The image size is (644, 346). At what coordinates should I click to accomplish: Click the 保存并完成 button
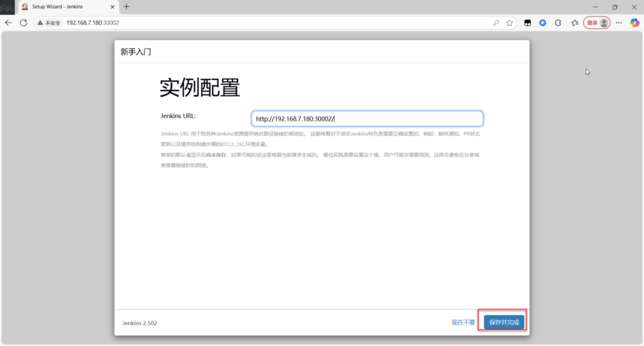click(504, 322)
